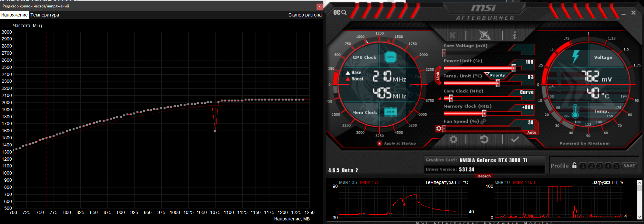The image size is (644, 224).
Task: Toggle the profile lock icon
Action: 574,165
